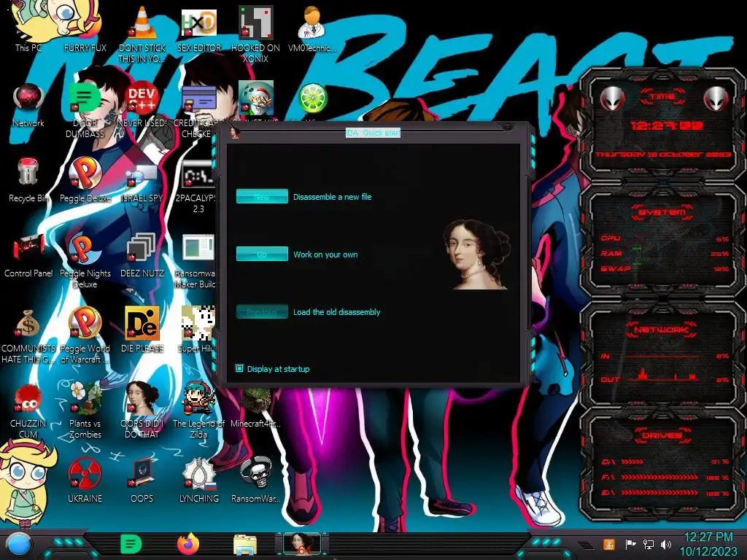
Task: Open the green LimeWire desktop icon
Action: coord(312,98)
